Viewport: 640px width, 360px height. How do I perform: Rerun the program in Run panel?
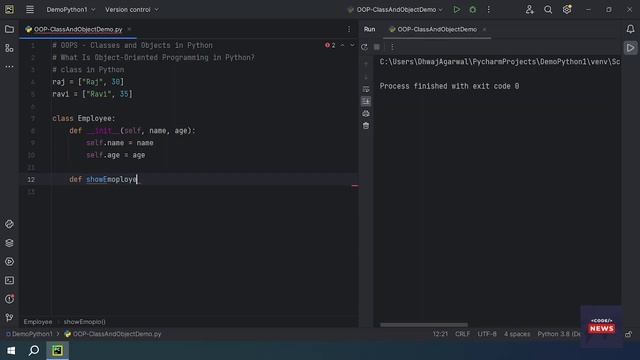pyautogui.click(x=364, y=47)
